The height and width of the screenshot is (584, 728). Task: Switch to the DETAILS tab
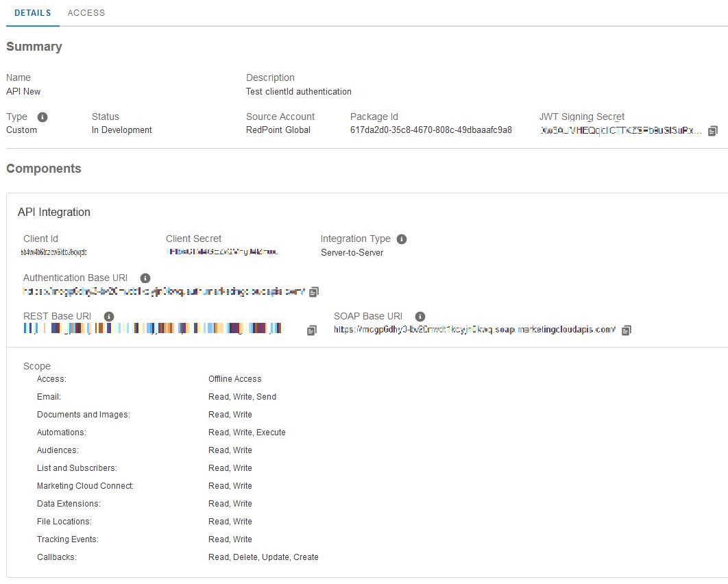32,13
